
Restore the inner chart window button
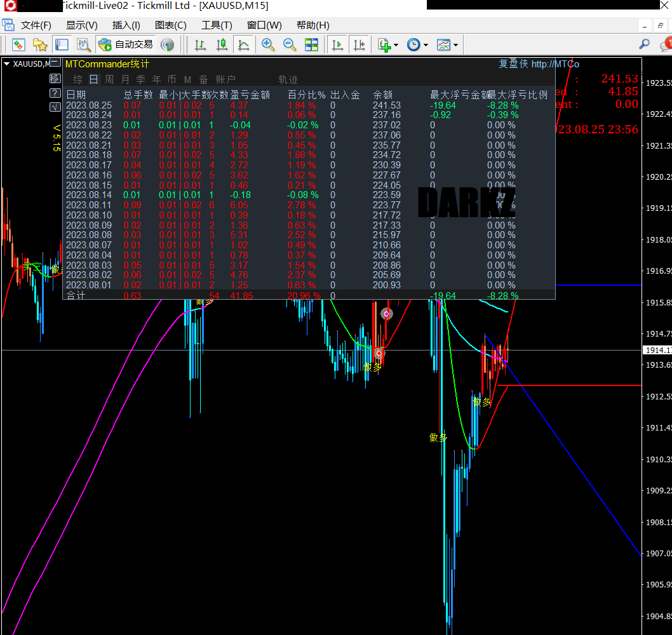[x=661, y=25]
